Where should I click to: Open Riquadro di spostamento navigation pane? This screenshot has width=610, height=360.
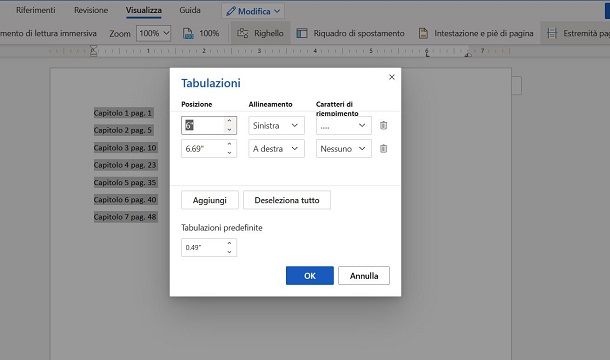click(351, 33)
